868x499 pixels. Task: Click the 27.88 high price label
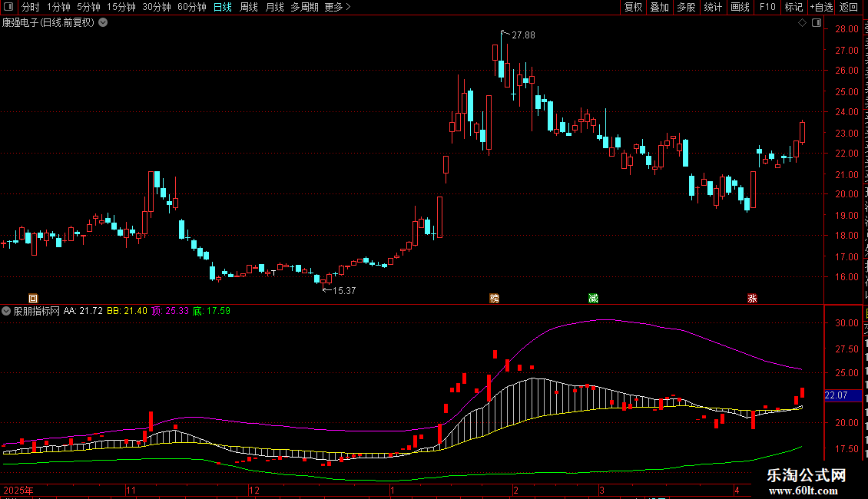click(x=523, y=35)
